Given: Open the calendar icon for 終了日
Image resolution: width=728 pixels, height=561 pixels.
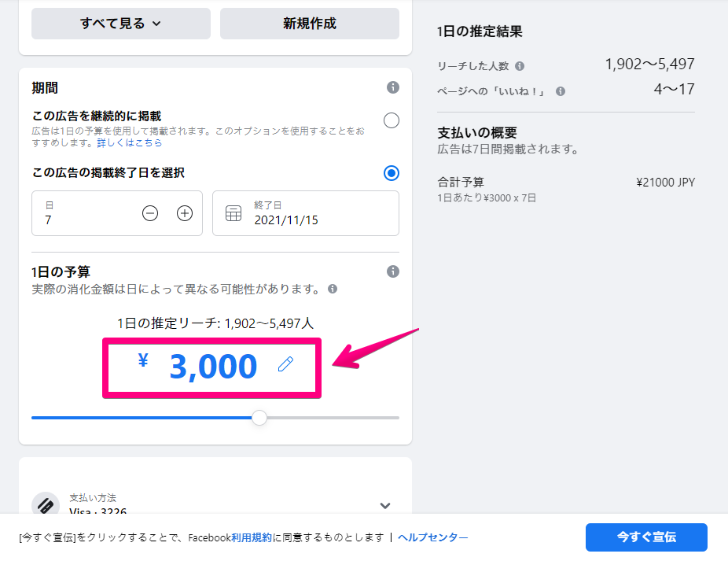Looking at the screenshot, I should 233,213.
